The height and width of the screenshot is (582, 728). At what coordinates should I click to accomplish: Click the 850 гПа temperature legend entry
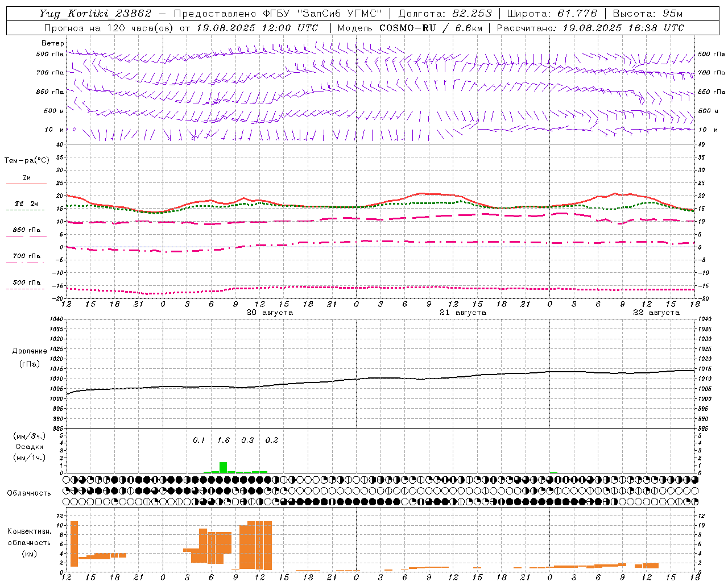tap(27, 230)
